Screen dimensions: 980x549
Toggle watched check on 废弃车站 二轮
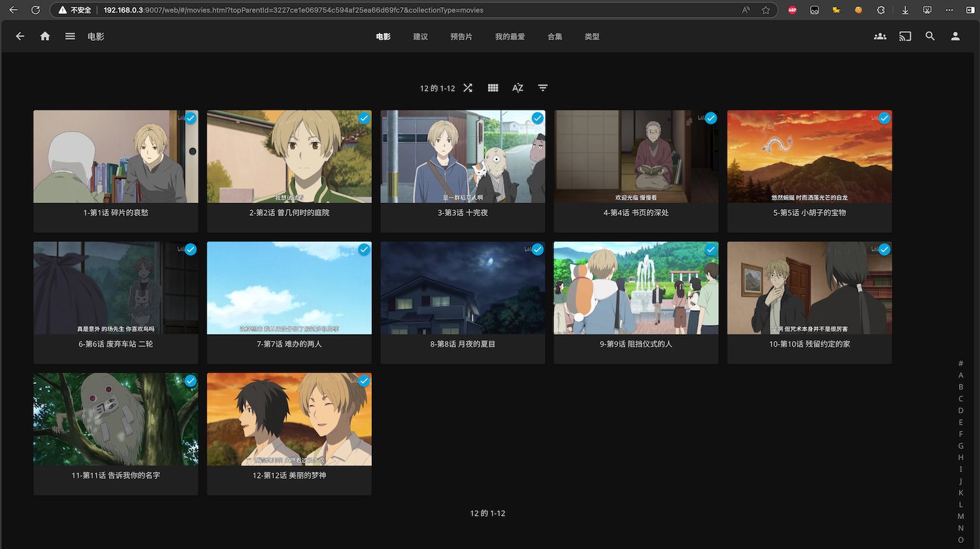[x=191, y=249]
